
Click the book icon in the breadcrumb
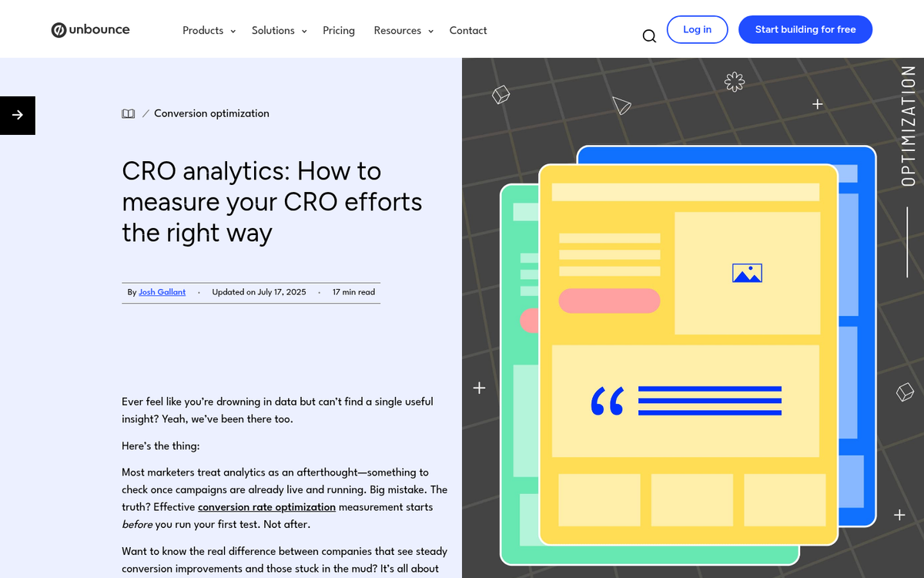(128, 113)
